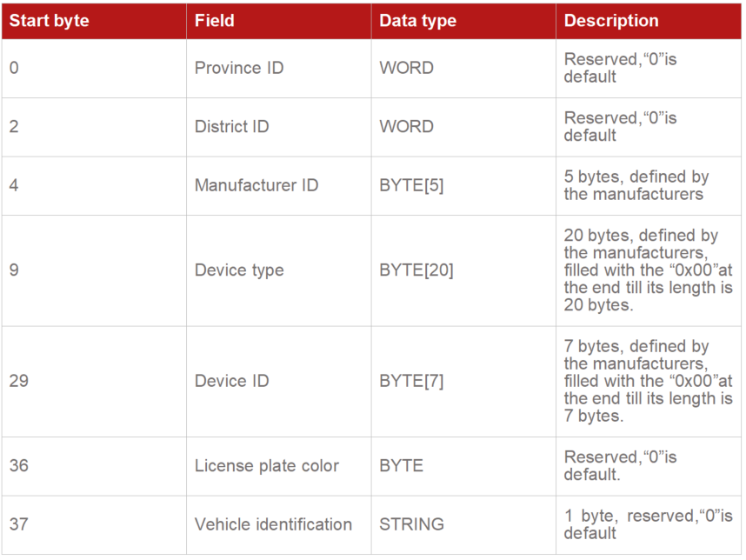Select start byte 36 cell

coord(18,466)
